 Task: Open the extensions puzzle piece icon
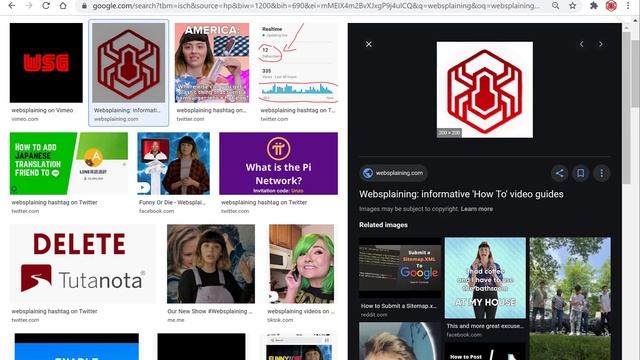[x=594, y=6]
